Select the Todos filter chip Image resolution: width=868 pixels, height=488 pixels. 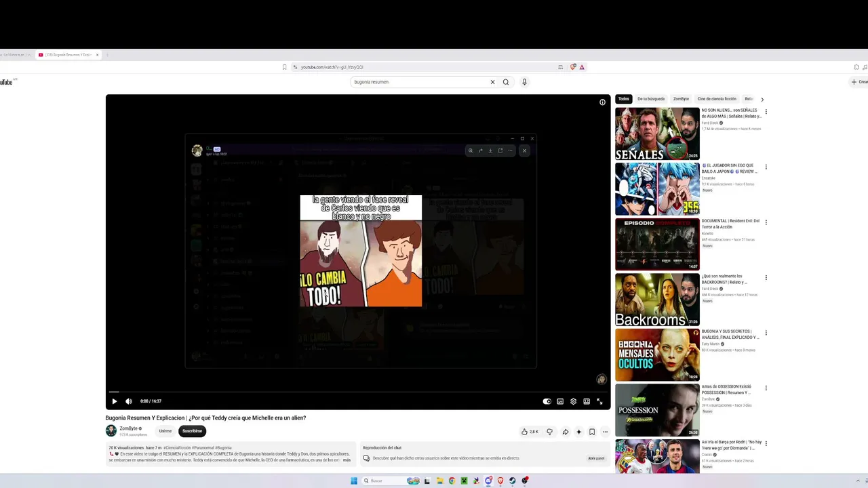tap(624, 99)
